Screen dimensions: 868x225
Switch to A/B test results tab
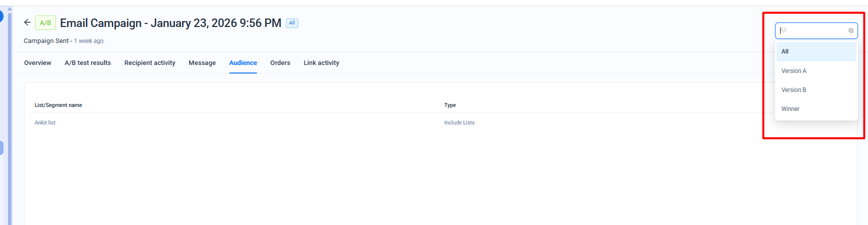87,63
